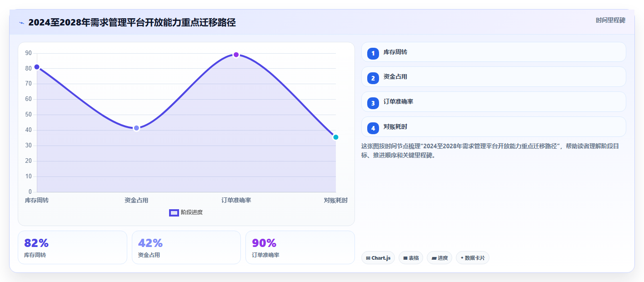Click the y-axis value 90
This screenshot has height=282, width=644.
pyautogui.click(x=29, y=53)
